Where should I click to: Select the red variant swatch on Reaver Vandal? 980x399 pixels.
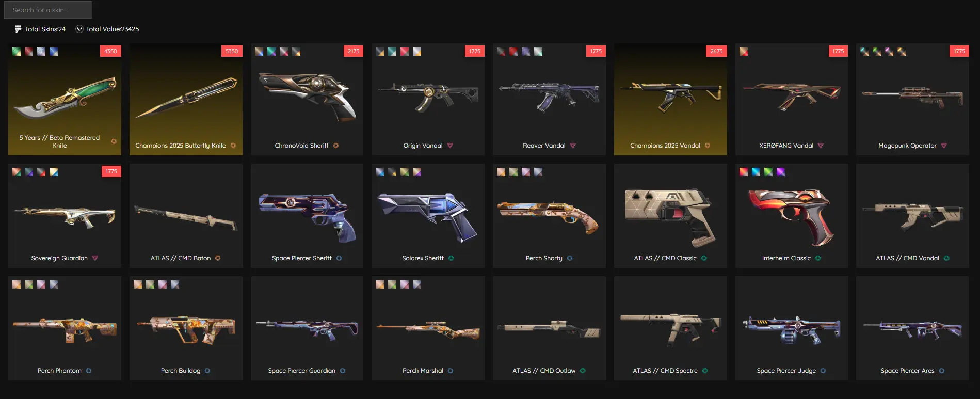513,52
